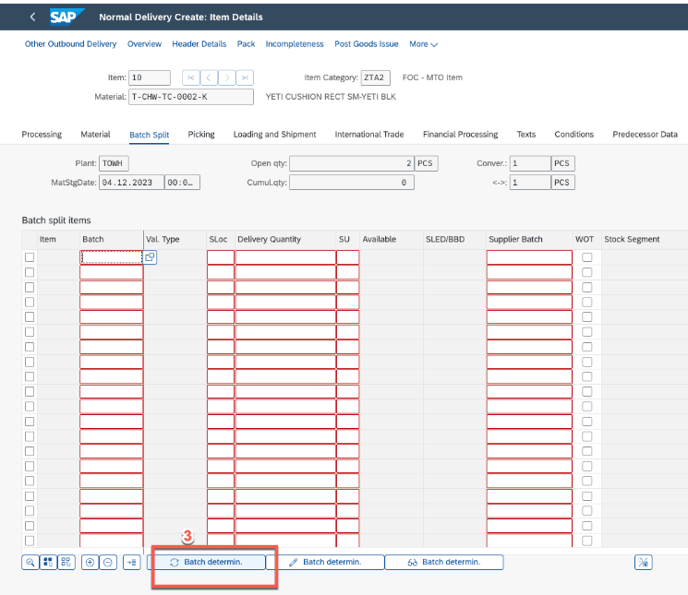688x595 pixels.
Task: Open value help beside first Batch field
Action: tap(150, 257)
